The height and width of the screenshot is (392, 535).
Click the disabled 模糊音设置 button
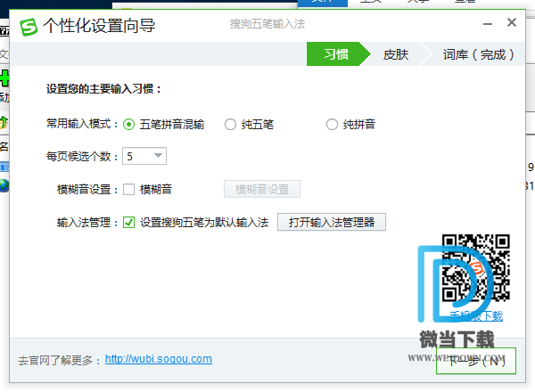point(262,189)
